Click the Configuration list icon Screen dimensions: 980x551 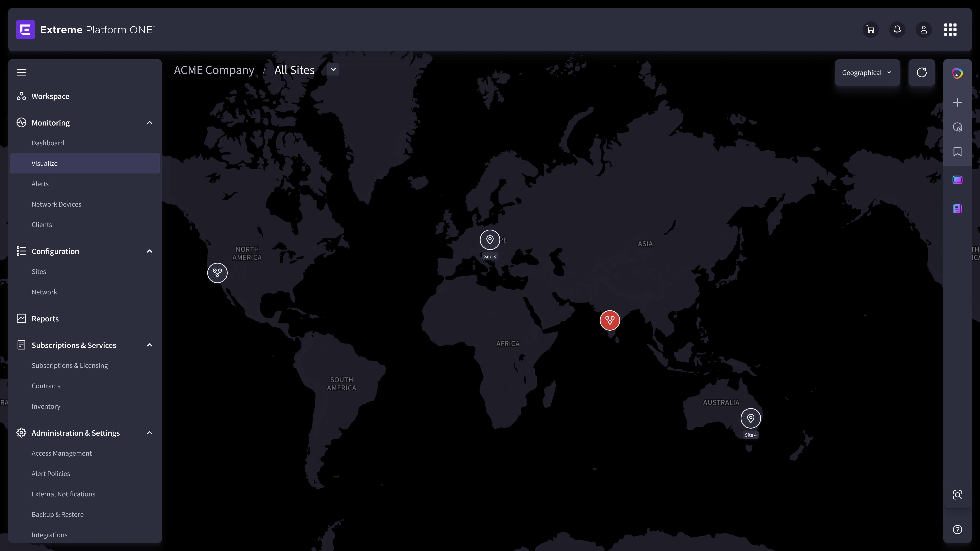click(21, 251)
